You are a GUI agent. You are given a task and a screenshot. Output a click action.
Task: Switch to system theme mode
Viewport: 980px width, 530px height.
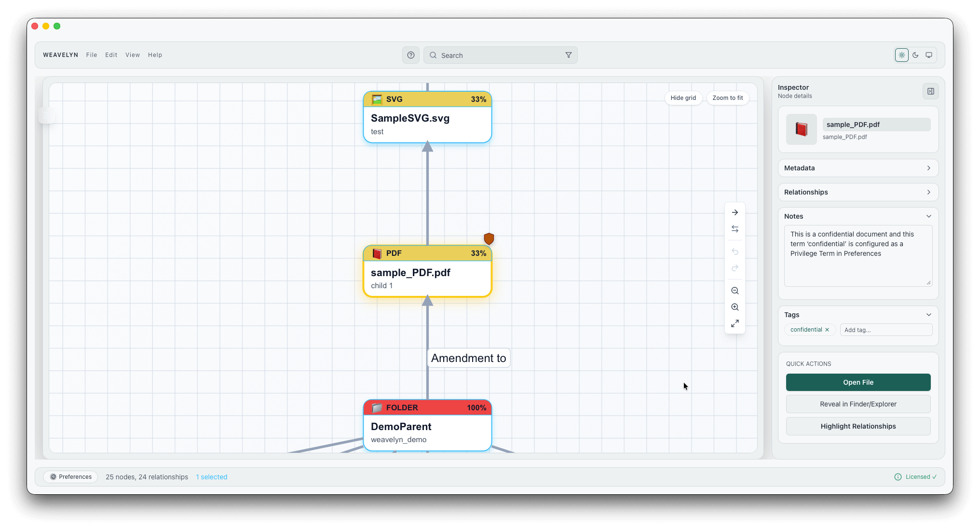pyautogui.click(x=928, y=55)
